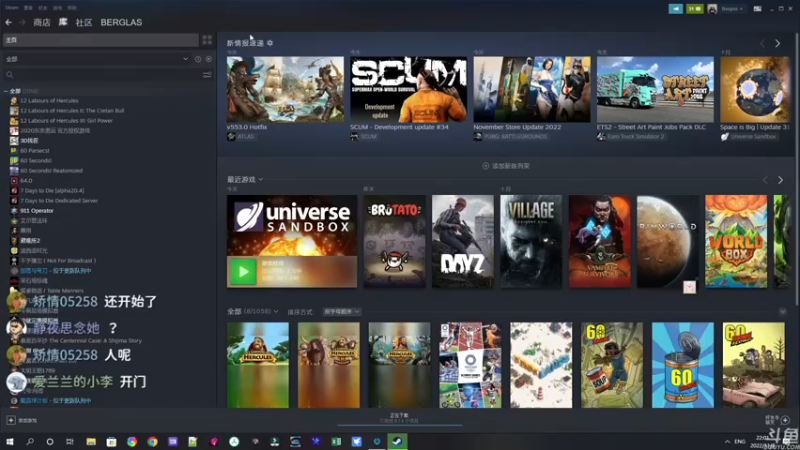
Task: Open the 全部 shelf selection dropdown
Action: pos(276,311)
